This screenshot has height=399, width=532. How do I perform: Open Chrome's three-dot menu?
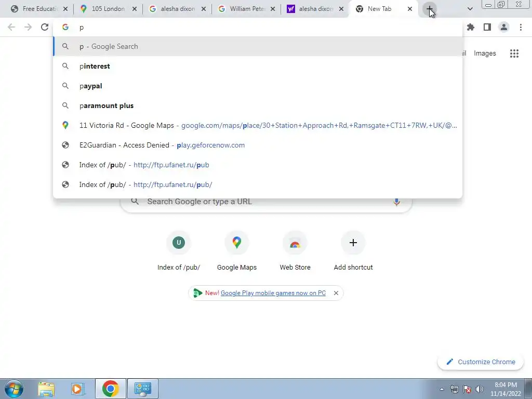pyautogui.click(x=521, y=27)
